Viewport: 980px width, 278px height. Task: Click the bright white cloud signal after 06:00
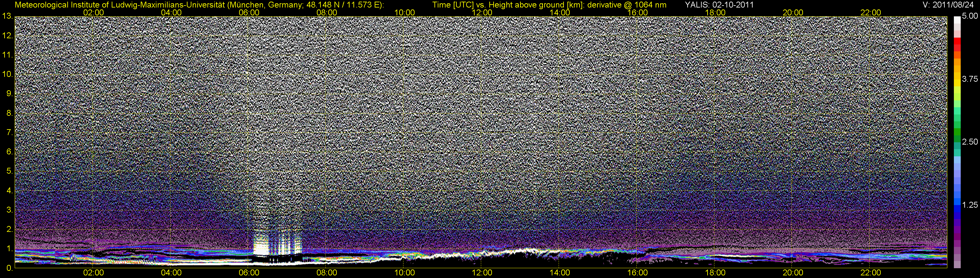coord(261,247)
